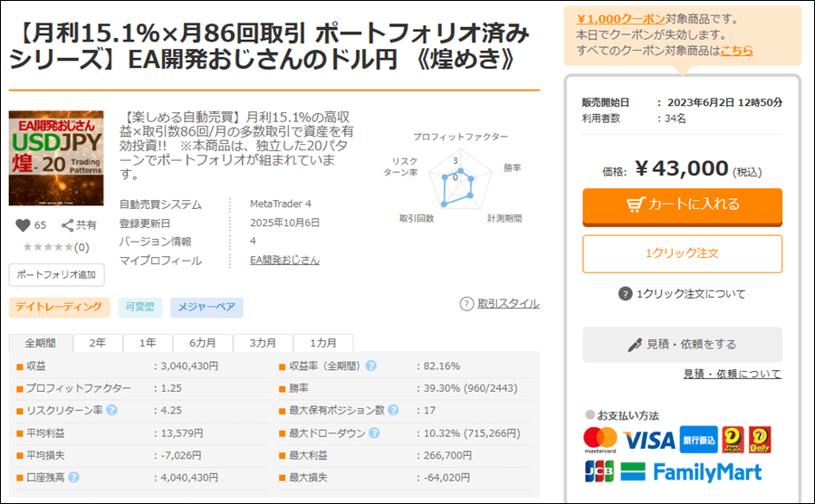Open the ¥1,000クーポン link
The height and width of the screenshot is (504, 815).
(x=613, y=18)
